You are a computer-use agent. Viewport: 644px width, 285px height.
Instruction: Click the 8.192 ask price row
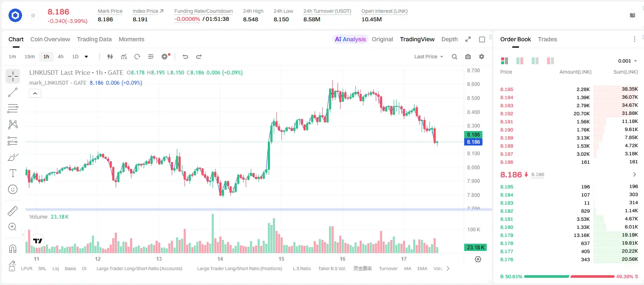click(x=569, y=114)
